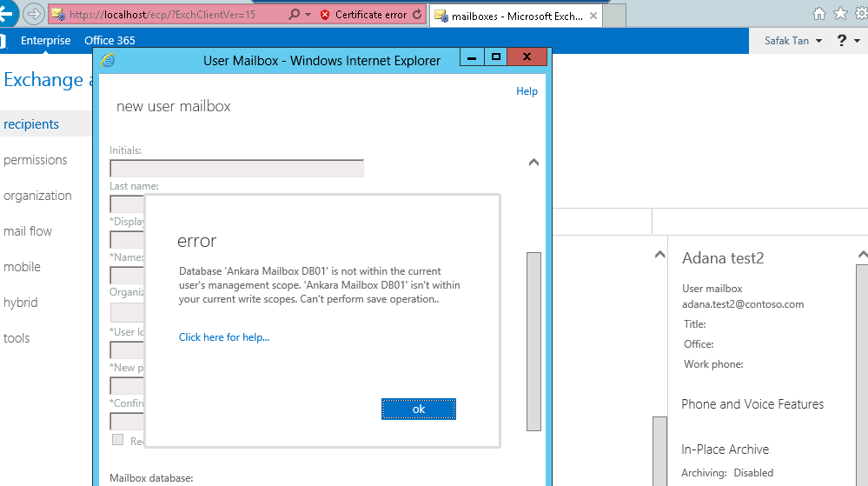Image resolution: width=868 pixels, height=486 pixels.
Task: Close the User Mailbox popup window
Action: (527, 57)
